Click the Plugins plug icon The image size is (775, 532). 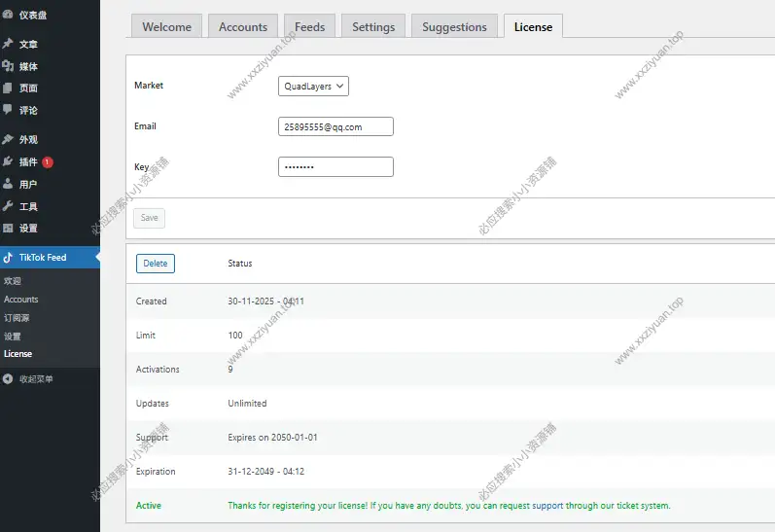click(8, 161)
